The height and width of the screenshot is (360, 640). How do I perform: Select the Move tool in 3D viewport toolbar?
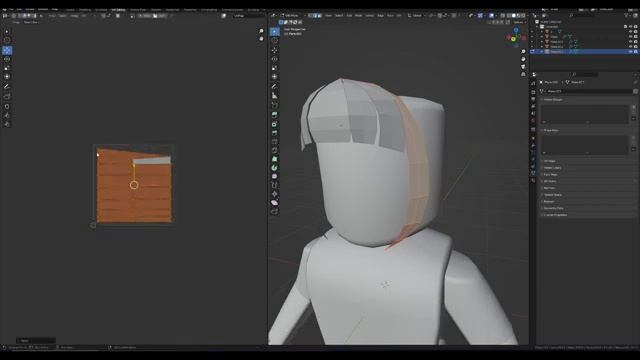click(x=275, y=50)
